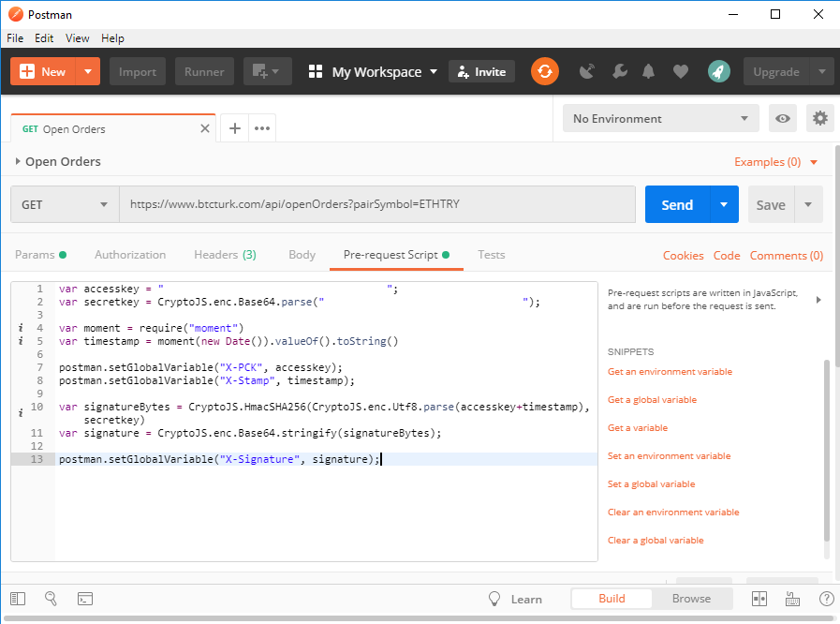The image size is (840, 624).
Task: Open the capture requests satellite icon
Action: tap(587, 71)
